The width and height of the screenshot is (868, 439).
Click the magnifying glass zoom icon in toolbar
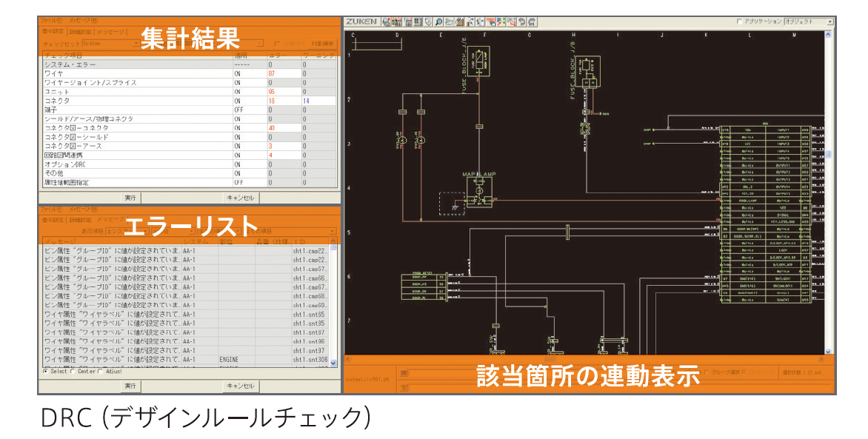point(438,21)
